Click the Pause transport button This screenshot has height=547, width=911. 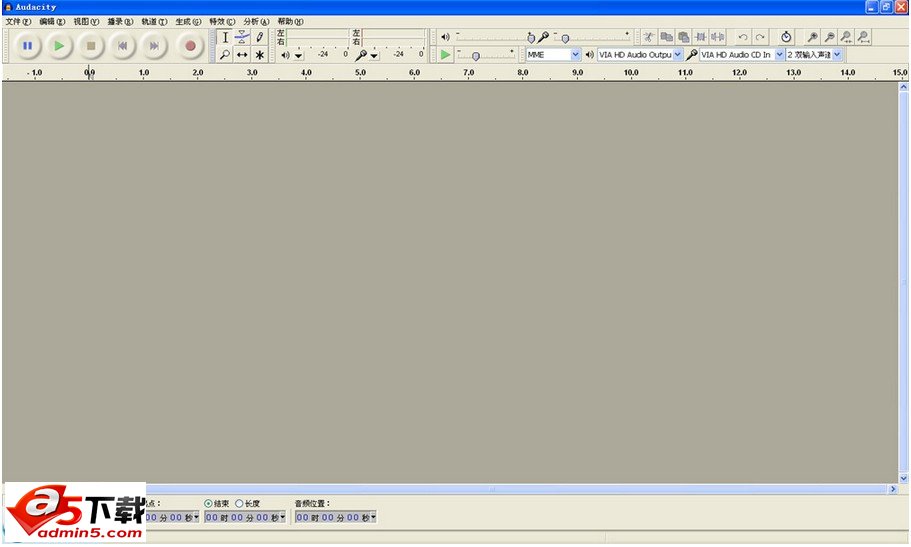click(x=27, y=46)
